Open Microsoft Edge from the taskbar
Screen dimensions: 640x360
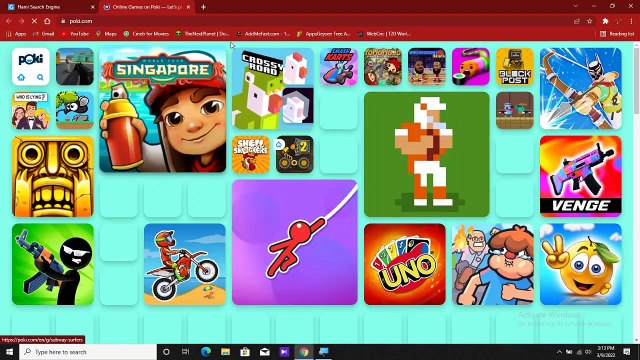(x=206, y=351)
